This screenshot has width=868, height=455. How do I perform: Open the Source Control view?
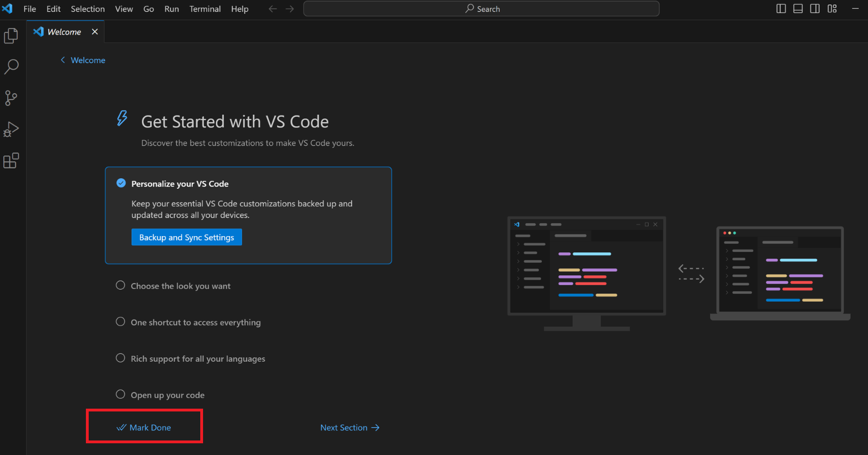tap(11, 98)
